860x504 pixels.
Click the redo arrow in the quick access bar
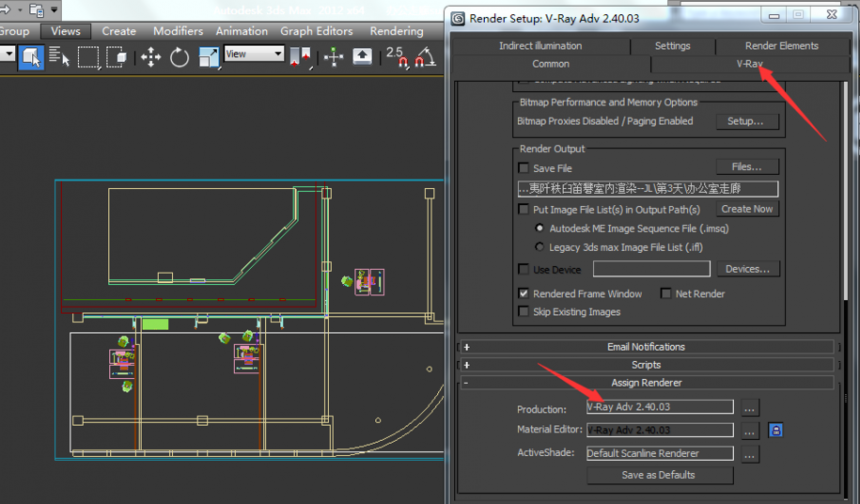pyautogui.click(x=5, y=9)
